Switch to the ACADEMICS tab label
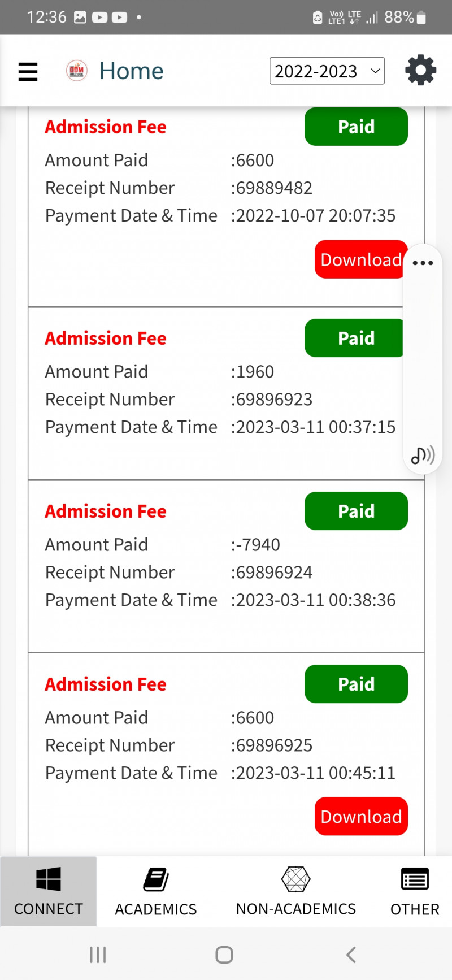This screenshot has width=452, height=980. 156,909
